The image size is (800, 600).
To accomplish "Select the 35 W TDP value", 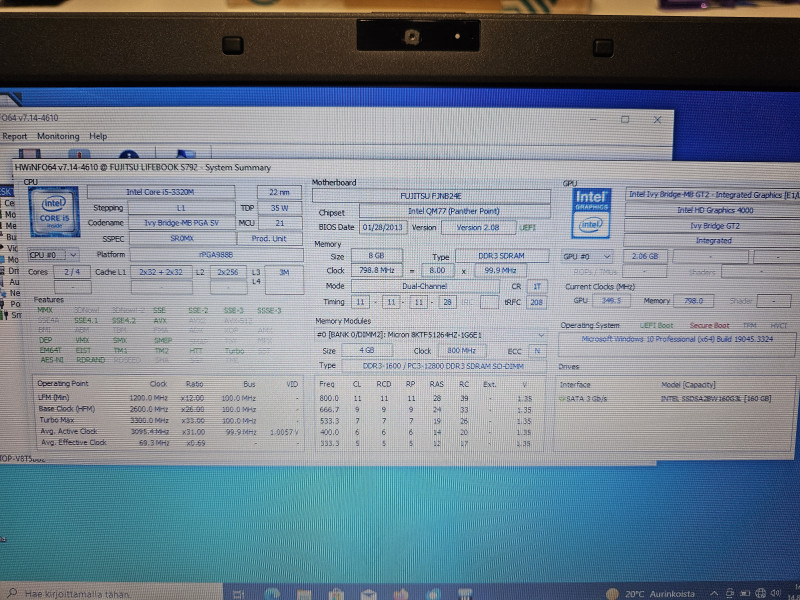I will [x=280, y=208].
